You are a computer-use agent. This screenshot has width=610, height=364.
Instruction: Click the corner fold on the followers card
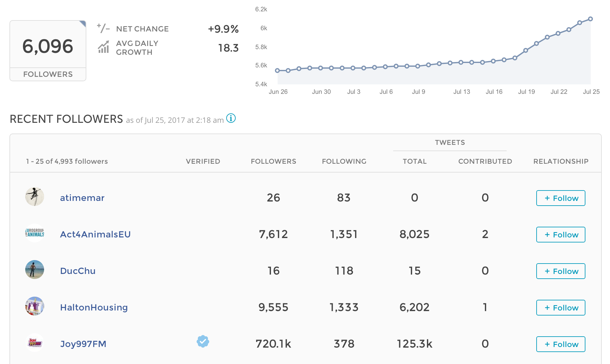pos(83,24)
